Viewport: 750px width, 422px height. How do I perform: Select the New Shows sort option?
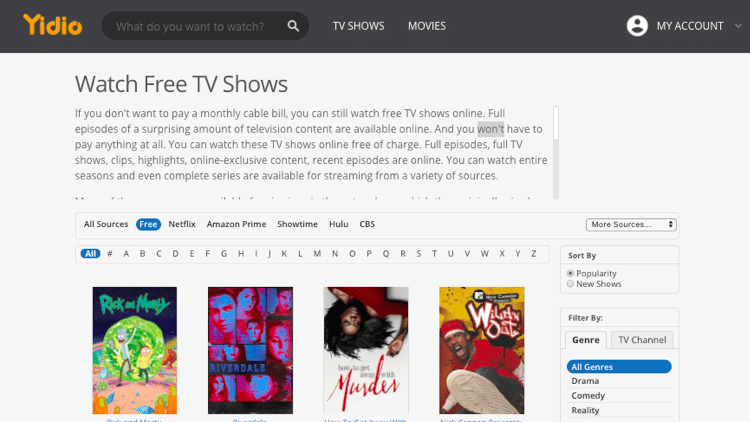coord(571,284)
